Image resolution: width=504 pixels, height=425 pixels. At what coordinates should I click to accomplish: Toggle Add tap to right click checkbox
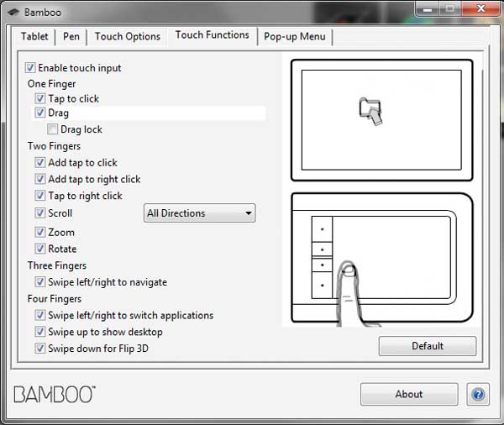tap(39, 179)
